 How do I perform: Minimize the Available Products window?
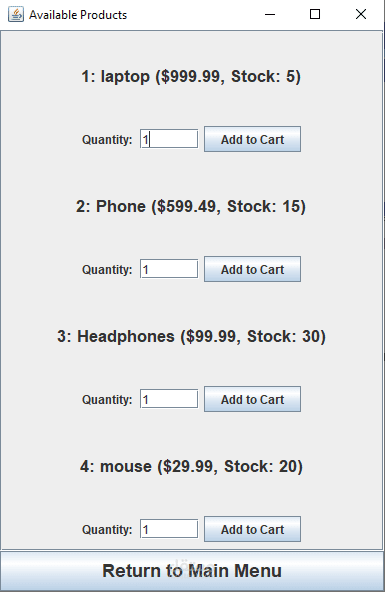pos(270,14)
